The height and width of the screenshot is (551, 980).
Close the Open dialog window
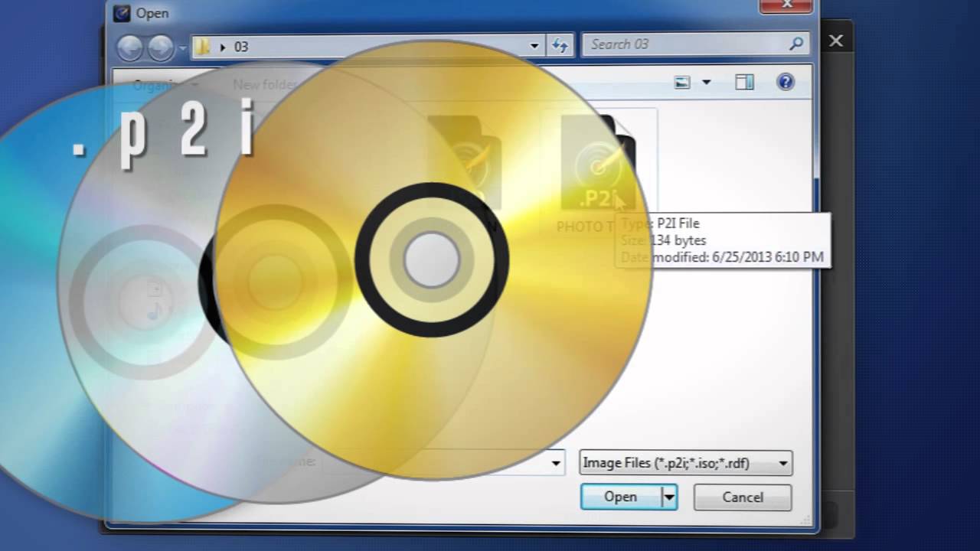pos(786,6)
